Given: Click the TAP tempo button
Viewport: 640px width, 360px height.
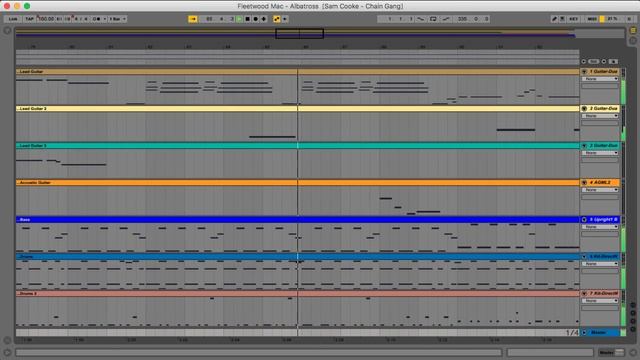Looking at the screenshot, I should [29, 19].
